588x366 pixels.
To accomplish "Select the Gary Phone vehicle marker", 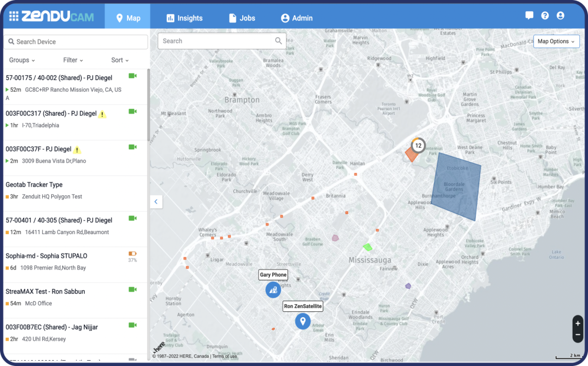I will (273, 290).
